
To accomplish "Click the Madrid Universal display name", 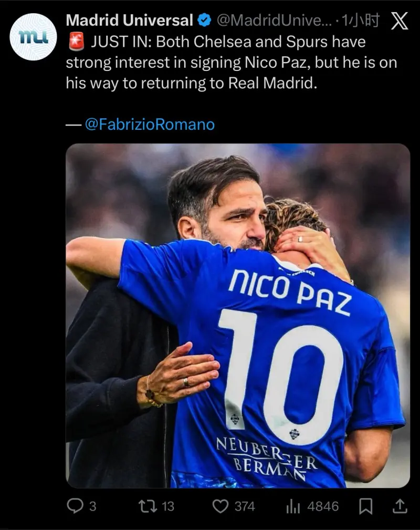I will point(129,20).
